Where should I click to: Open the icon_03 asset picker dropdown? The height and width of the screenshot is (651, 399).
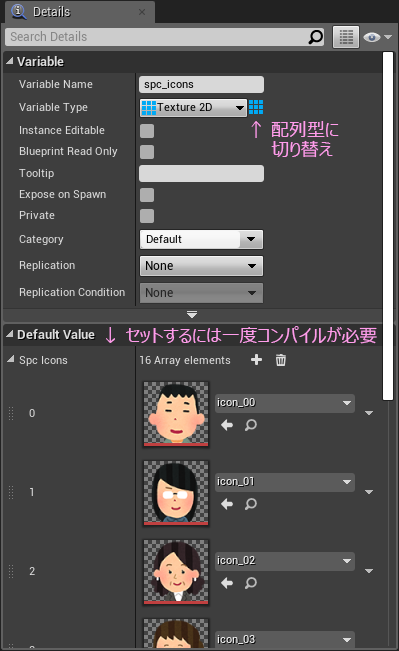[285, 639]
